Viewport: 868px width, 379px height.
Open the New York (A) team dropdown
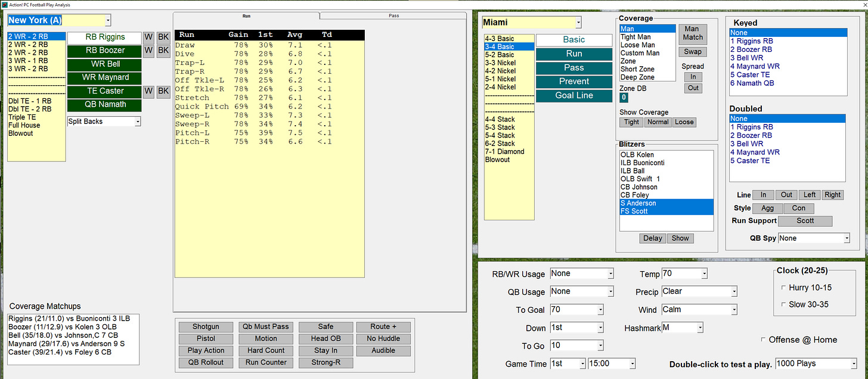coord(107,21)
